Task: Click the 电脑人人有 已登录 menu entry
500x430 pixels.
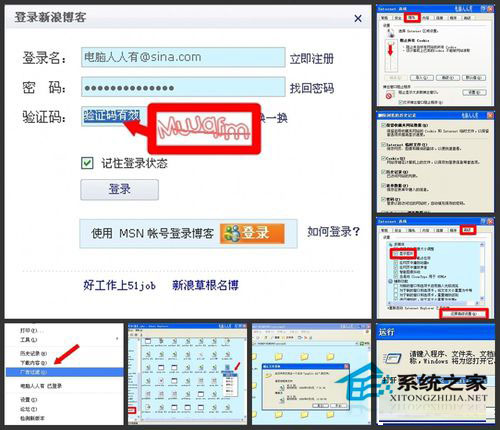Action: [x=41, y=386]
